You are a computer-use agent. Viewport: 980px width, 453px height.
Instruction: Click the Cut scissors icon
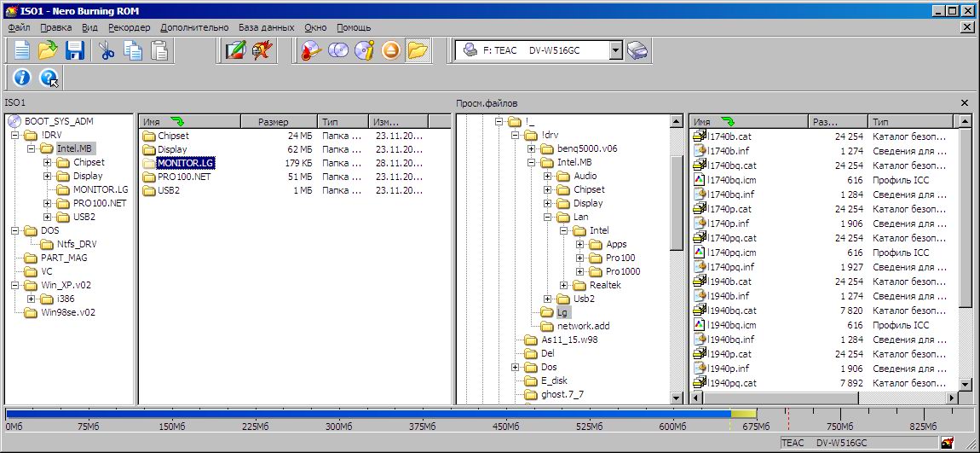point(107,50)
